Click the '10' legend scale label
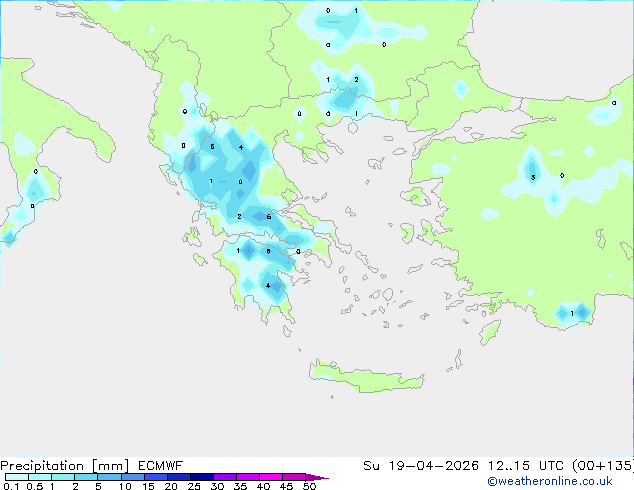 click(x=125, y=486)
